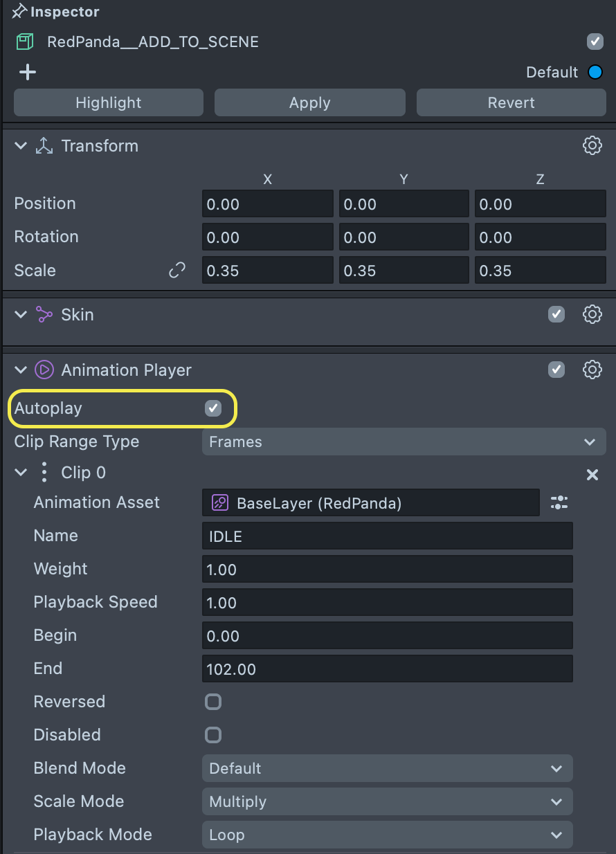Toggle the Scale link proportions icon
Image resolution: width=616 pixels, height=854 pixels.
[177, 271]
